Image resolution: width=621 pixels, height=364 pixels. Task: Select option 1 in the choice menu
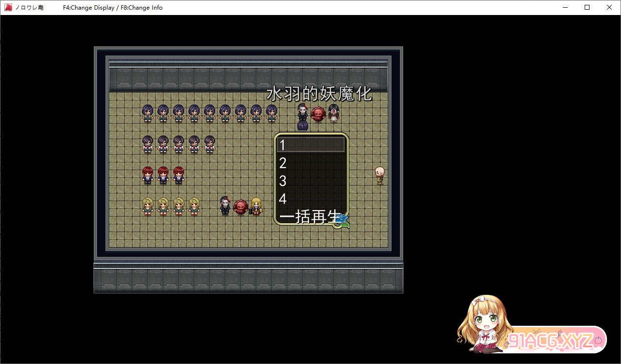[x=310, y=145]
